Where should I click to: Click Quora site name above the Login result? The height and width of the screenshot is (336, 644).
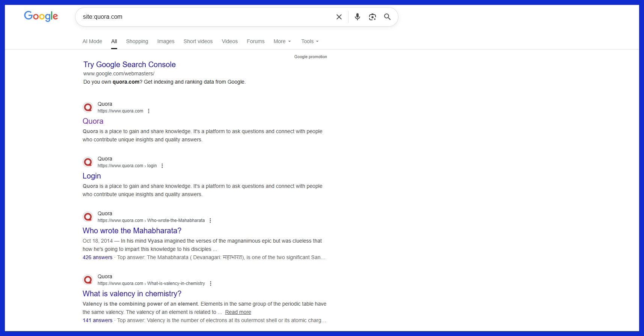[x=105, y=159]
